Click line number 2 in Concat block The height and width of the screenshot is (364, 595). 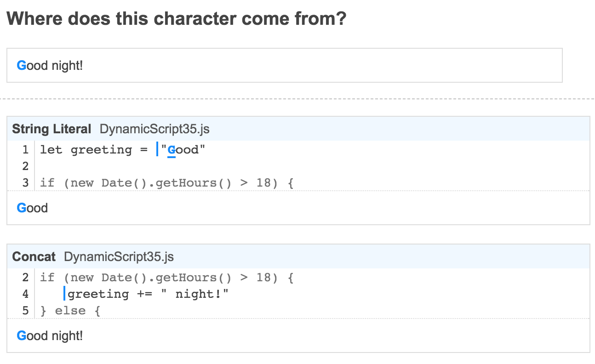[x=26, y=278]
